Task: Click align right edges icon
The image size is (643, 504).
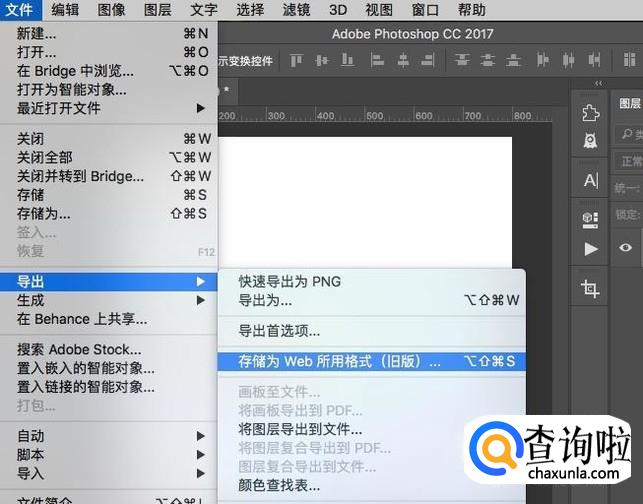Action: 428,61
